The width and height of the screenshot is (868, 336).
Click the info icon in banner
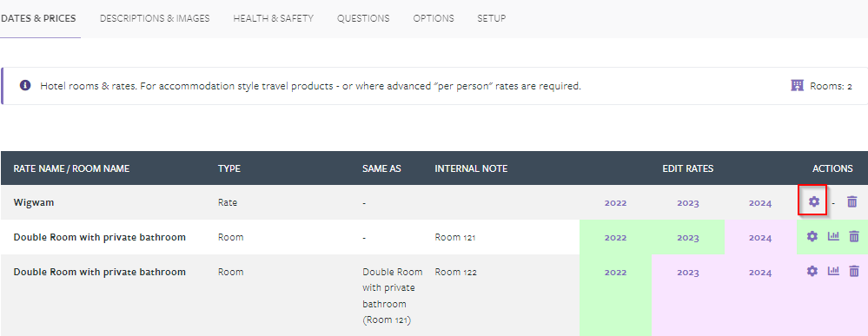(x=25, y=85)
